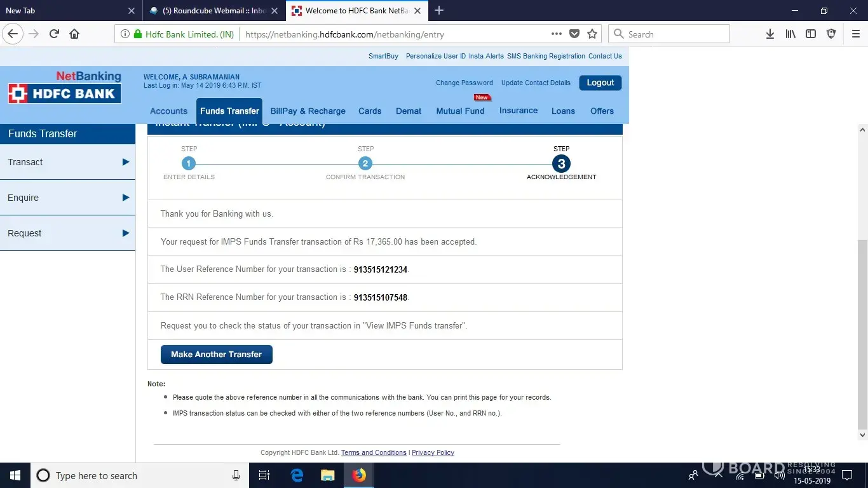The height and width of the screenshot is (488, 868).
Task: Open the Terms and Conditions link
Action: 374,452
